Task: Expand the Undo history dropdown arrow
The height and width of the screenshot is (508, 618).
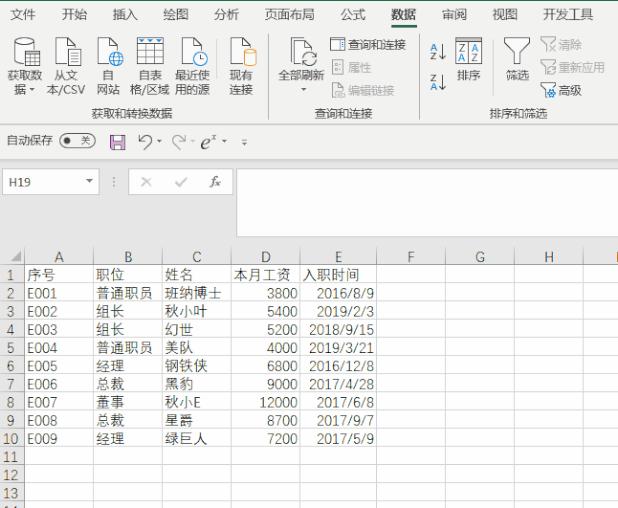Action: (159, 141)
